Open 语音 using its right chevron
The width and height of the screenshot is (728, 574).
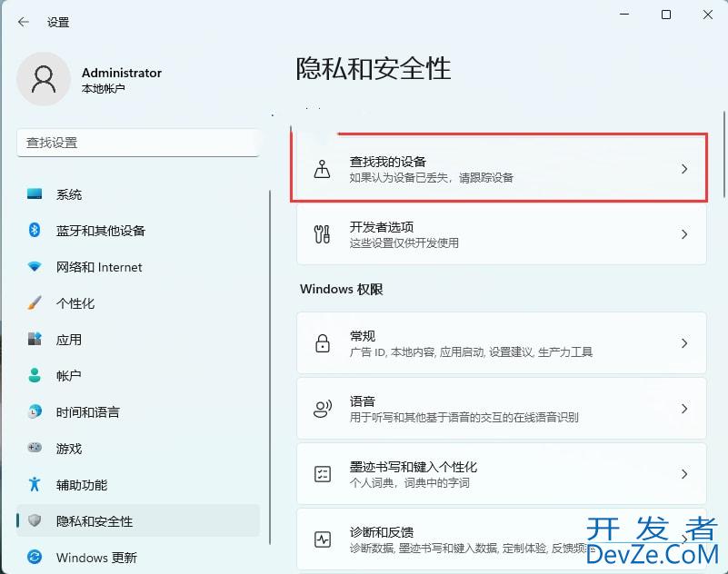pyautogui.click(x=683, y=409)
